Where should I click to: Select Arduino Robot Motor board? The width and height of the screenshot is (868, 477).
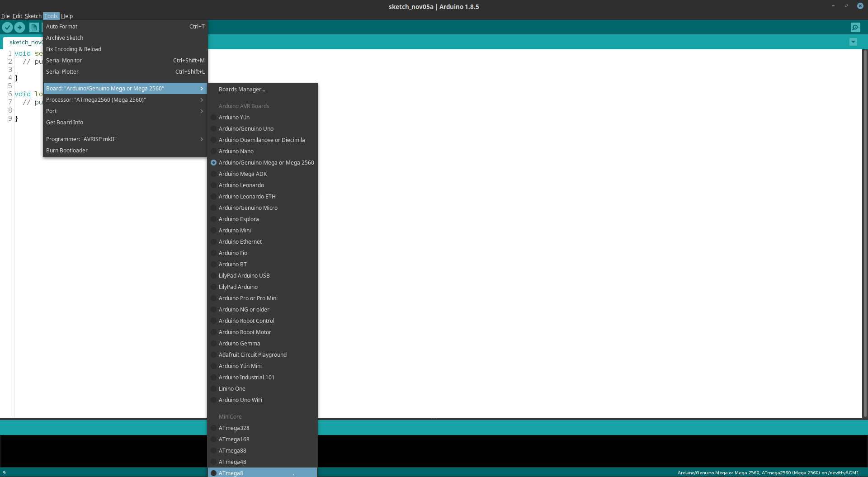coord(263,332)
